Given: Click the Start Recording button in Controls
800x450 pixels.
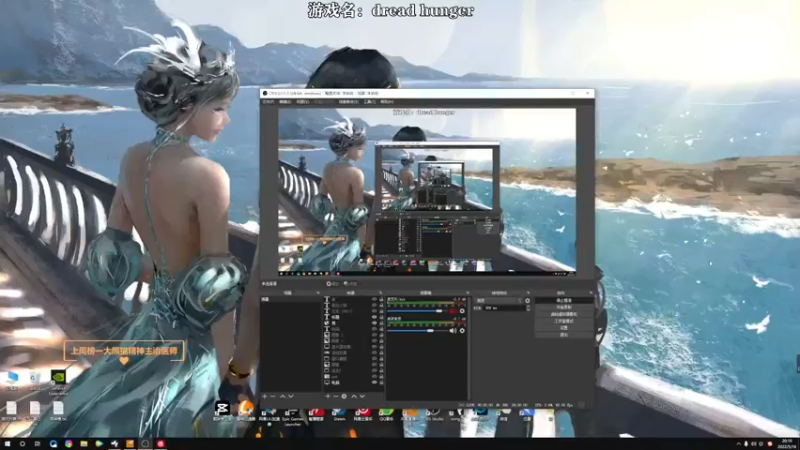Looking at the screenshot, I should click(564, 307).
